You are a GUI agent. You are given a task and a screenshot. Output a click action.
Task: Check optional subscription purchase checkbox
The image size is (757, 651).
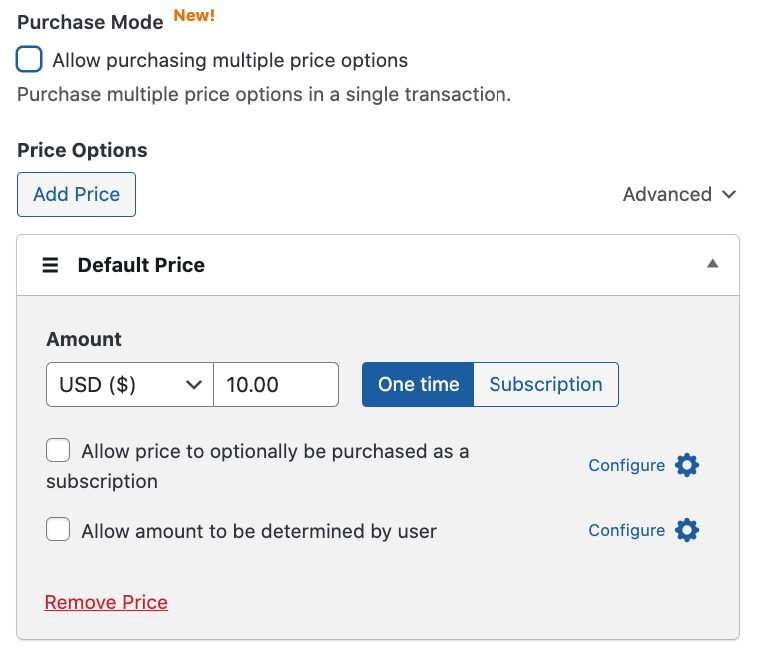point(58,451)
